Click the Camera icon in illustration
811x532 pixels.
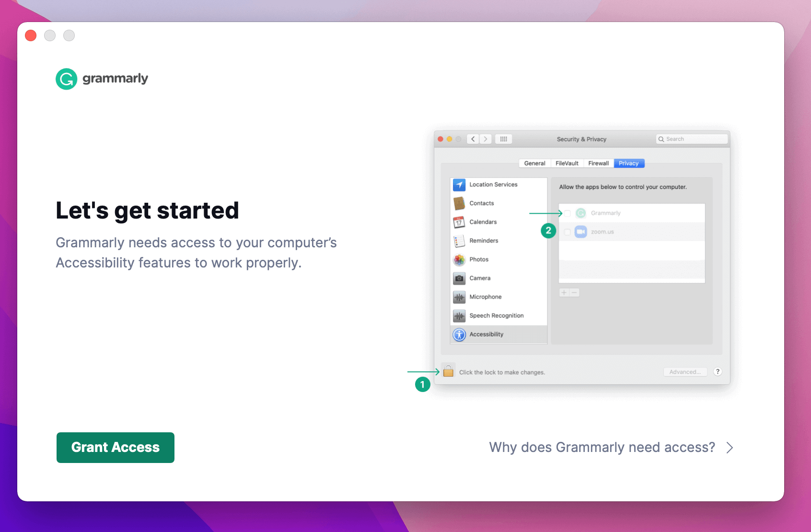pos(459,278)
